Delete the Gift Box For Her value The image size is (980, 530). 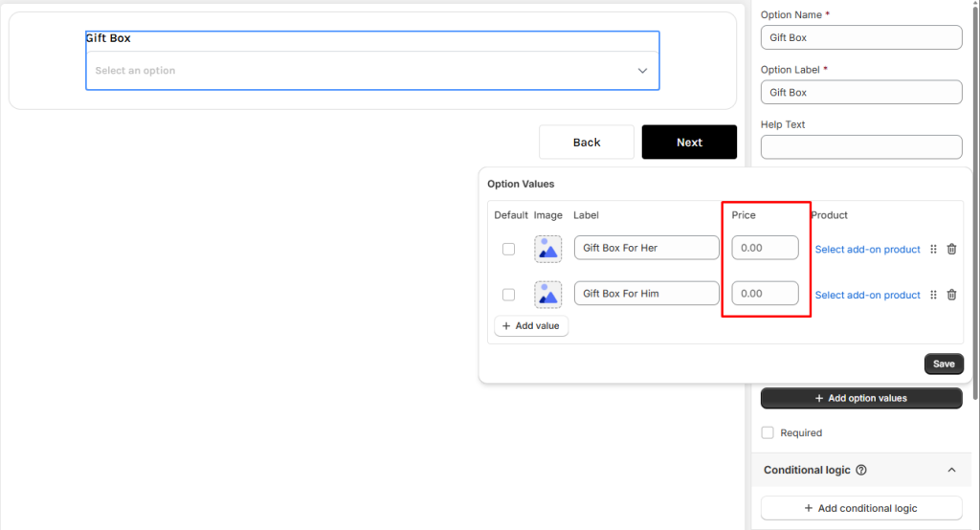point(951,249)
